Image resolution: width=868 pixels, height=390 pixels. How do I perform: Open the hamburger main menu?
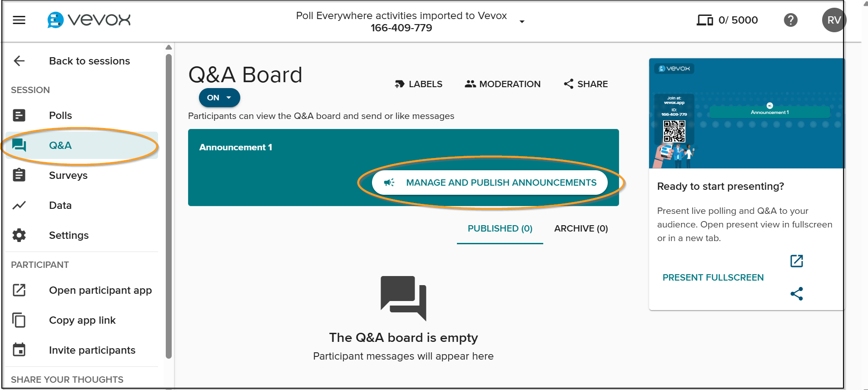pyautogui.click(x=19, y=20)
